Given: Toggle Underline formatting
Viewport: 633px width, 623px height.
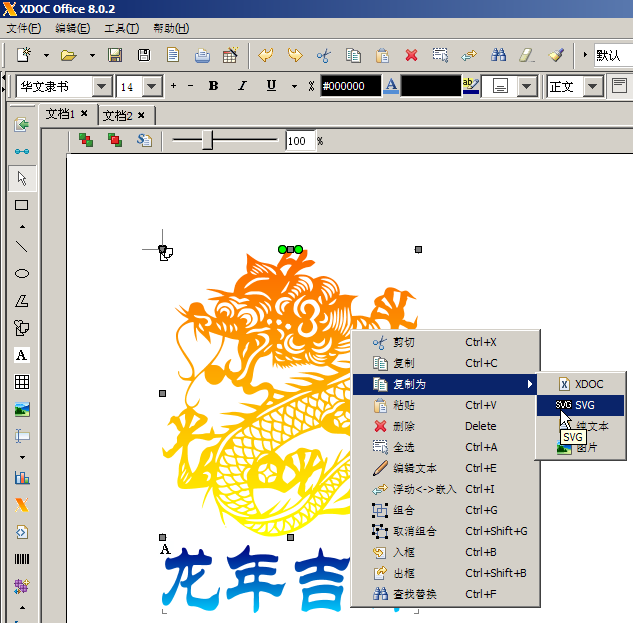Looking at the screenshot, I should click(271, 86).
